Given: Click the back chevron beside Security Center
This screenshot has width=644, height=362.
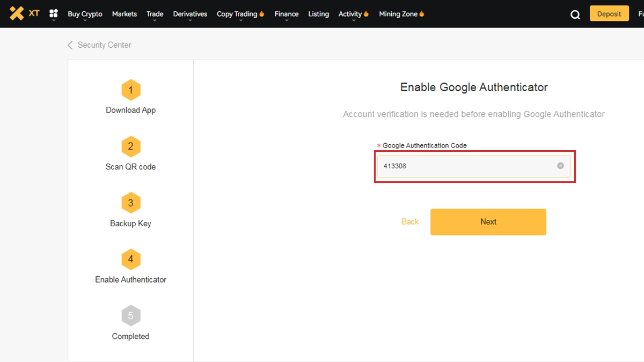Looking at the screenshot, I should (70, 45).
